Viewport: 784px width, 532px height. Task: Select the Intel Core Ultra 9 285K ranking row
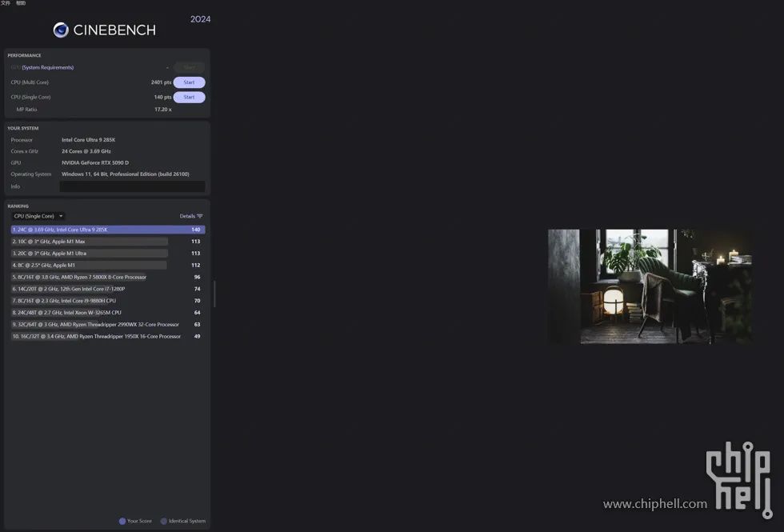(108, 230)
